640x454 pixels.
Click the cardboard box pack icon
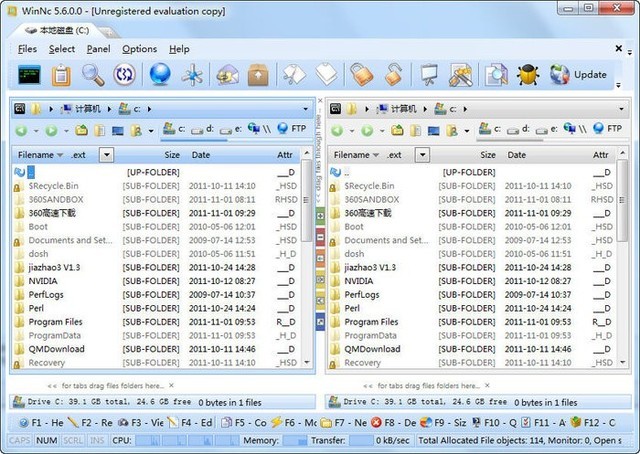tap(258, 75)
